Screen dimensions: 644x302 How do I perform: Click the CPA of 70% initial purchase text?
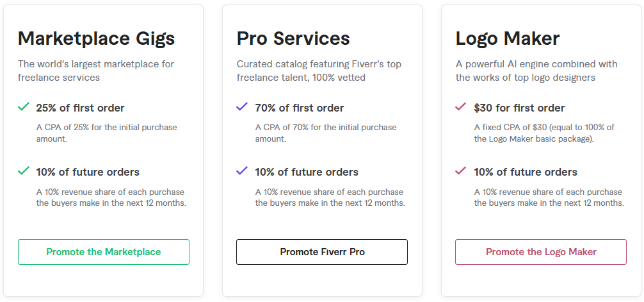point(326,133)
